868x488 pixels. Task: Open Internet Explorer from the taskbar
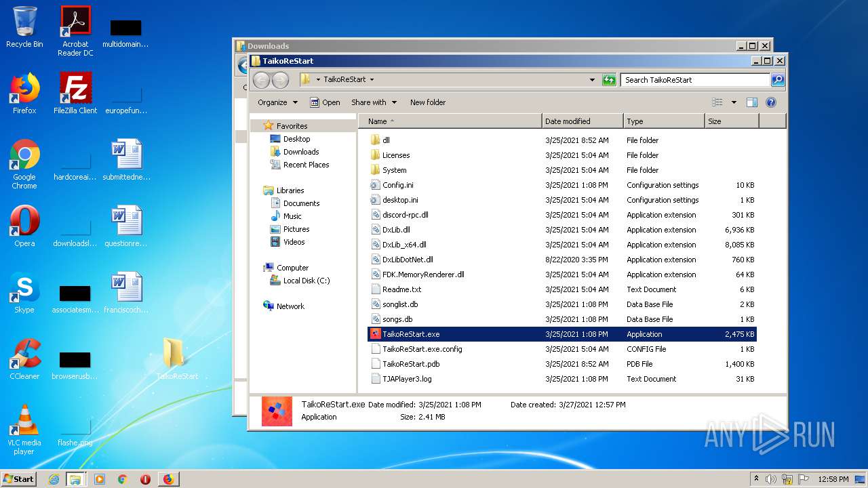(54, 479)
